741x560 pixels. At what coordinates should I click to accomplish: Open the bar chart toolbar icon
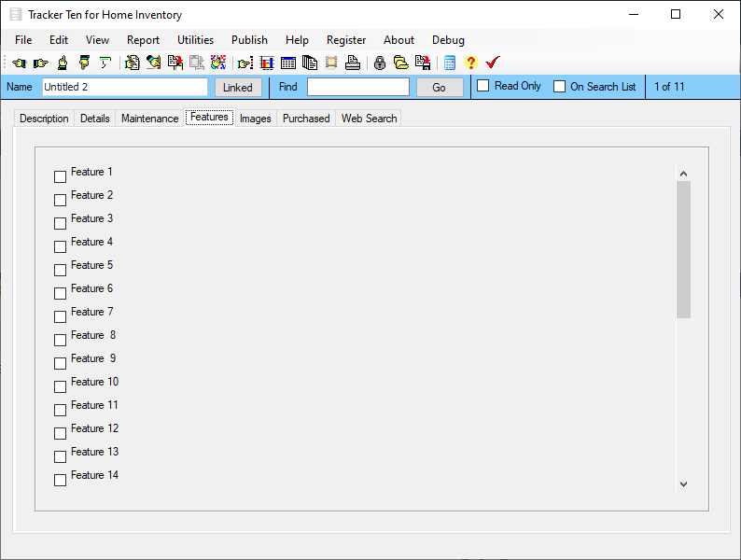coord(267,63)
